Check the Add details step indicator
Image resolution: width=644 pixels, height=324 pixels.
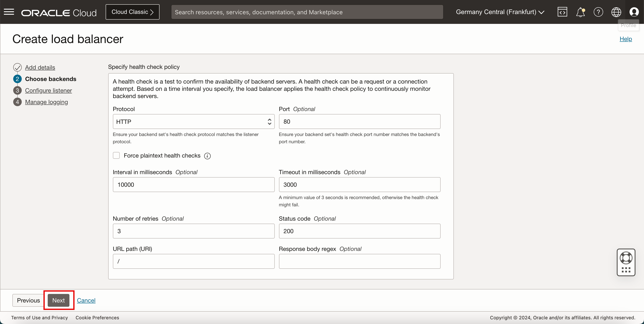pyautogui.click(x=17, y=67)
